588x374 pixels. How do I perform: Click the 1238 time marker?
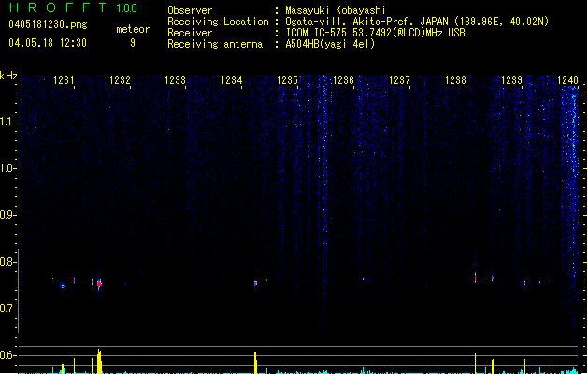click(455, 79)
